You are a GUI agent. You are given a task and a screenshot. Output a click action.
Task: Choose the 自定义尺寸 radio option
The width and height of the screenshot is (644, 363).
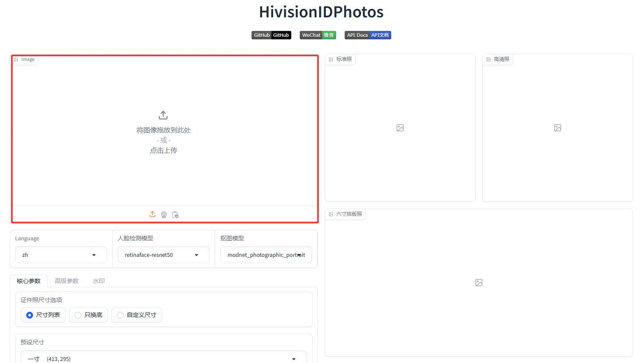coord(137,315)
